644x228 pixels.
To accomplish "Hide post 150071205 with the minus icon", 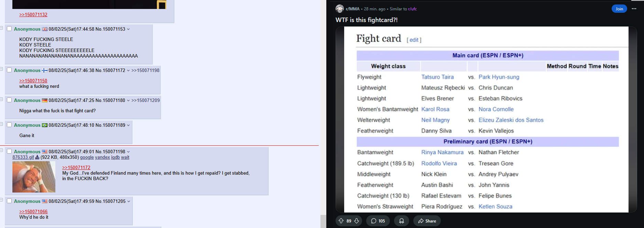I will pyautogui.click(x=1, y=200).
